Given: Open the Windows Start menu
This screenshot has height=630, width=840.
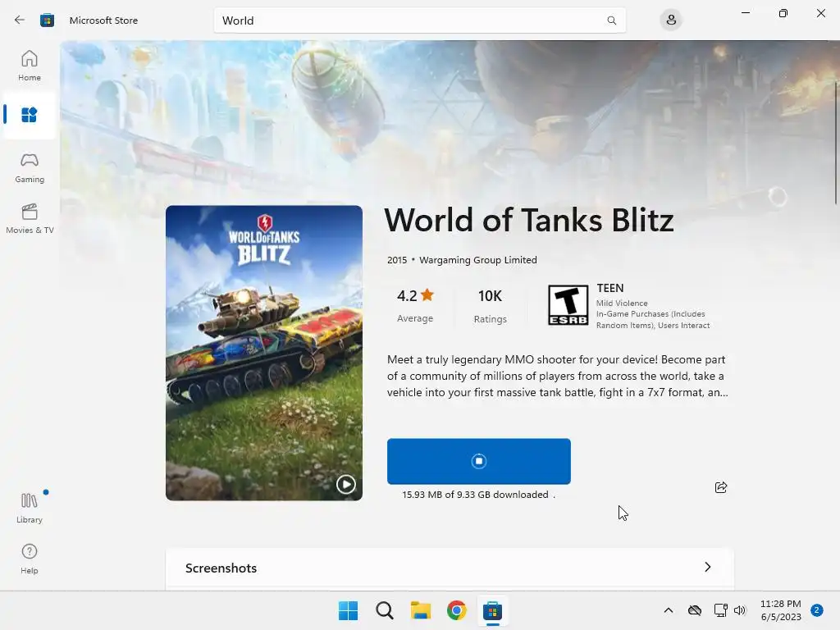Looking at the screenshot, I should click(x=348, y=610).
